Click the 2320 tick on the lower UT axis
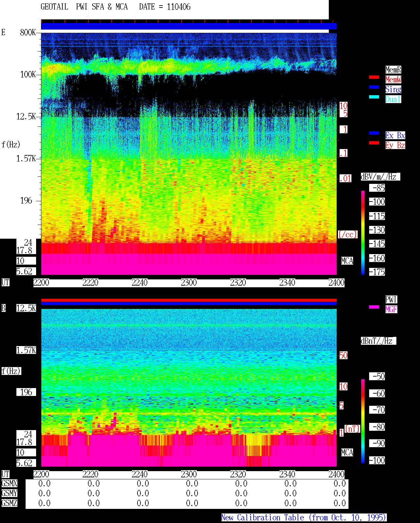This screenshot has height=523, width=420. (238, 474)
